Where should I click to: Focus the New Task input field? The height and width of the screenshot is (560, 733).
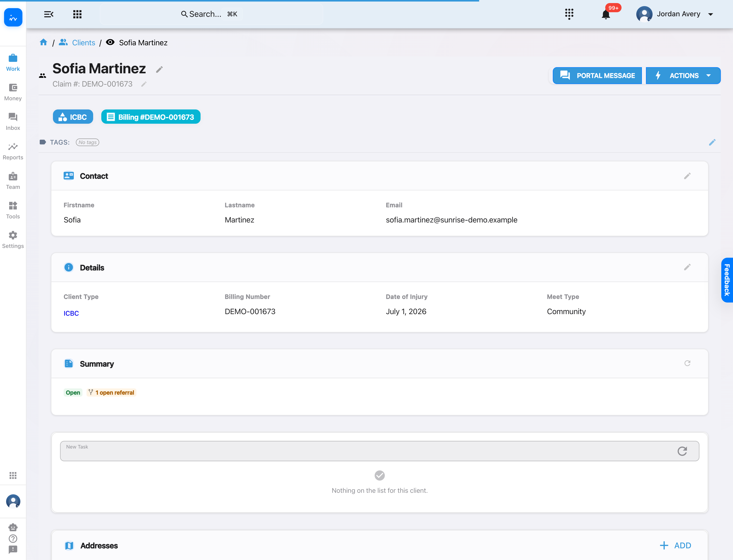click(x=367, y=451)
